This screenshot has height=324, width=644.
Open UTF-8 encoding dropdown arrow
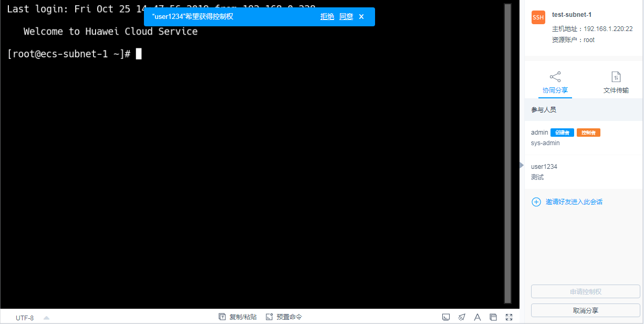[46, 318]
